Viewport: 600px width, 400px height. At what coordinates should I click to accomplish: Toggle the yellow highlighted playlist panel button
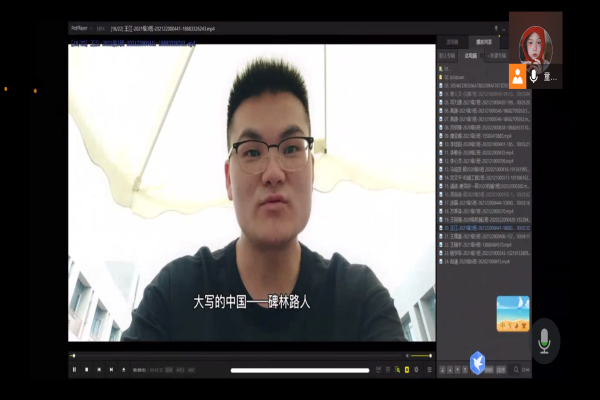pos(406,370)
